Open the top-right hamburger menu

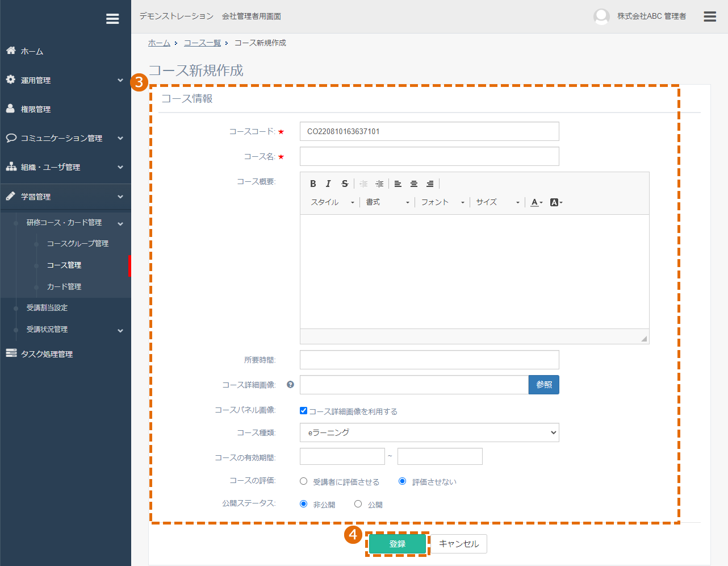[710, 16]
